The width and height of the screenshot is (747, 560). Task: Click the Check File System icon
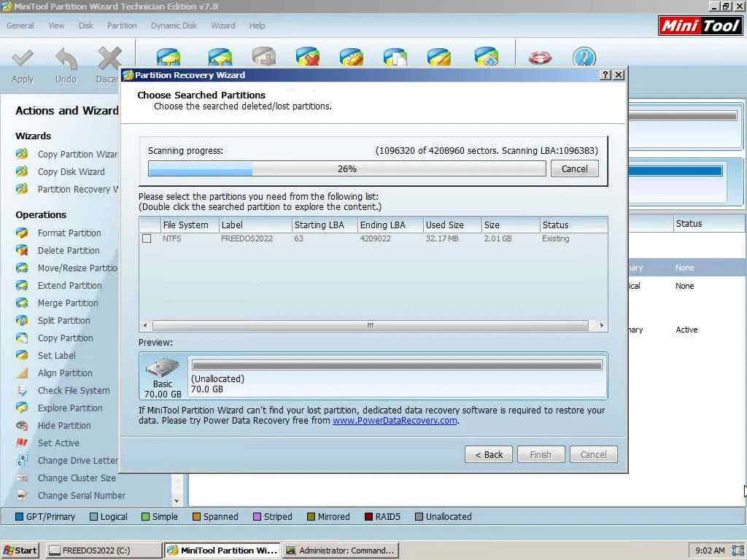pos(22,391)
